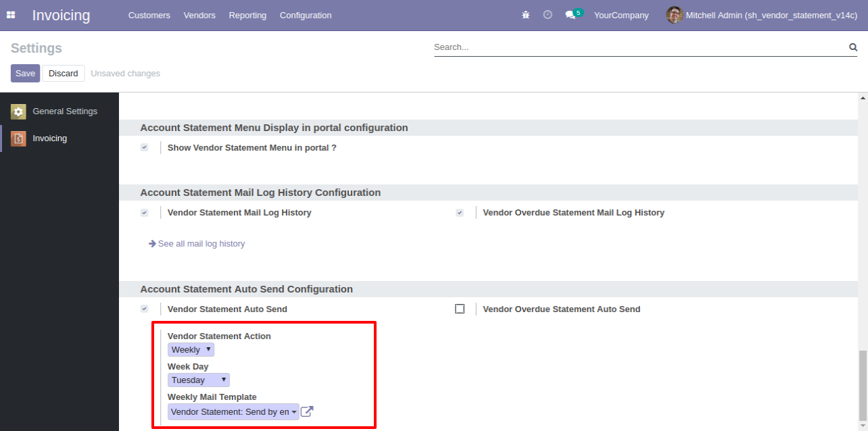Open the Vendors menu
Viewport: 868px width, 431px height.
pyautogui.click(x=199, y=15)
